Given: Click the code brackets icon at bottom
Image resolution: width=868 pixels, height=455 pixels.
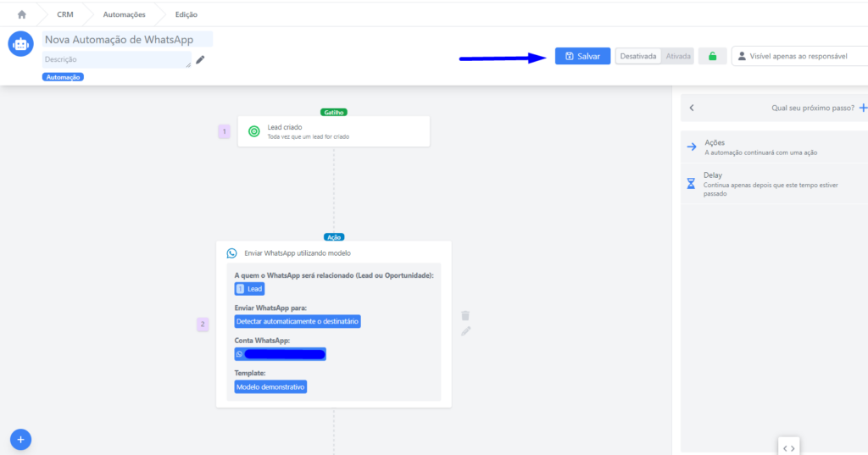Looking at the screenshot, I should click(788, 447).
